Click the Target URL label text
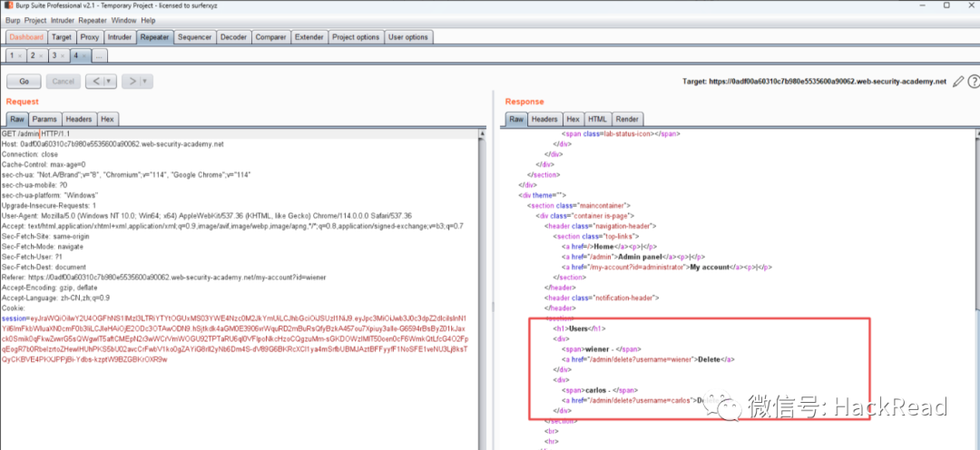The image size is (980, 450). pyautogui.click(x=816, y=82)
